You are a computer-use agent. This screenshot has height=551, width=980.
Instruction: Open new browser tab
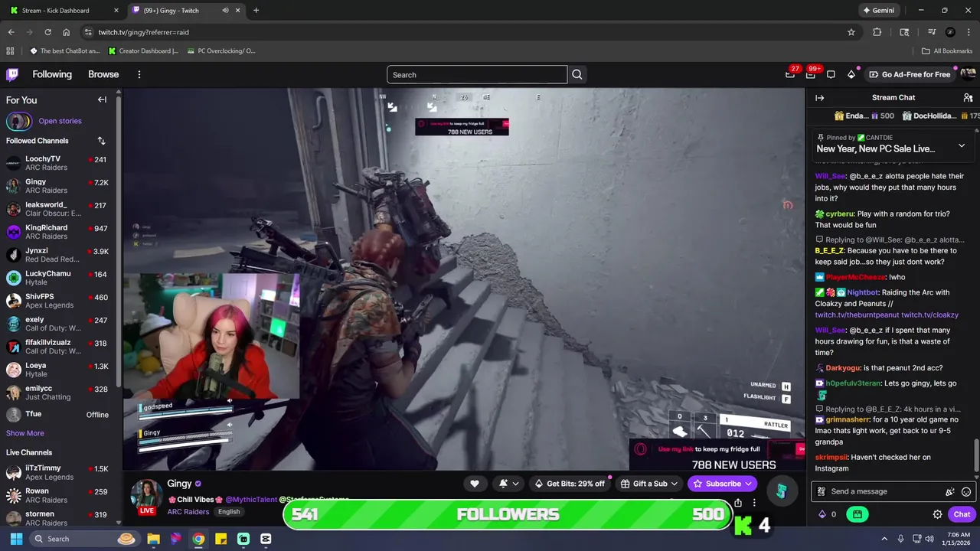click(256, 11)
